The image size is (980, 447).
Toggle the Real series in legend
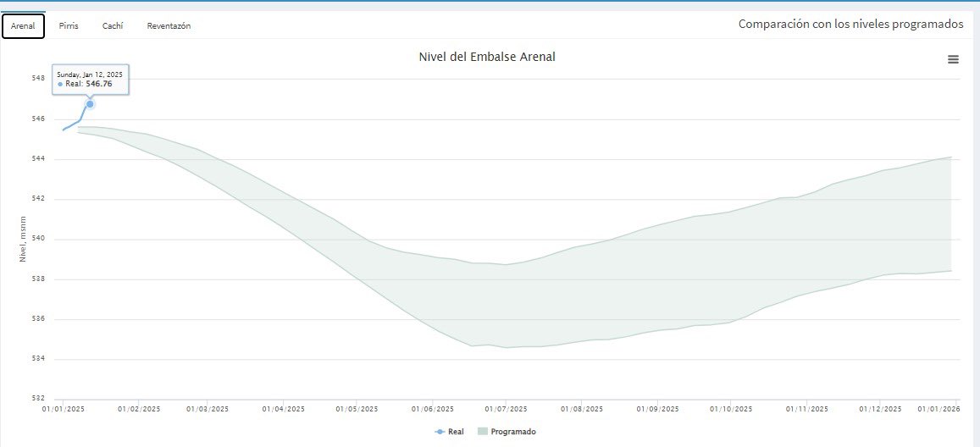(450, 432)
